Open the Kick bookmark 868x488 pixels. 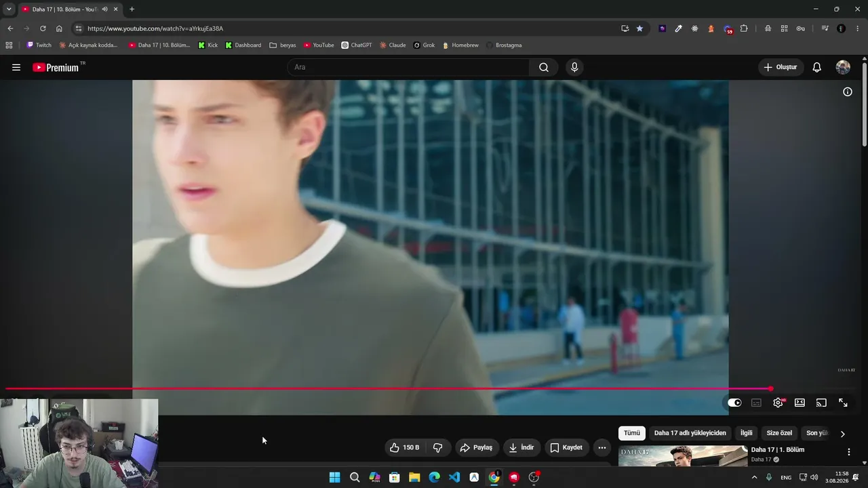208,45
